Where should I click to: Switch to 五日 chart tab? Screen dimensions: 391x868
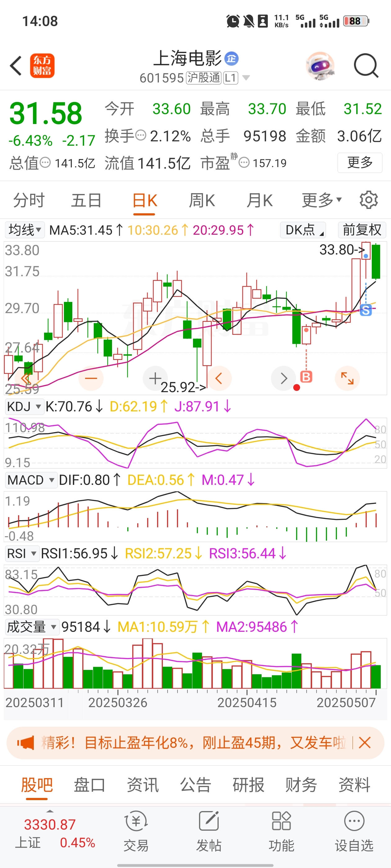pos(86,201)
